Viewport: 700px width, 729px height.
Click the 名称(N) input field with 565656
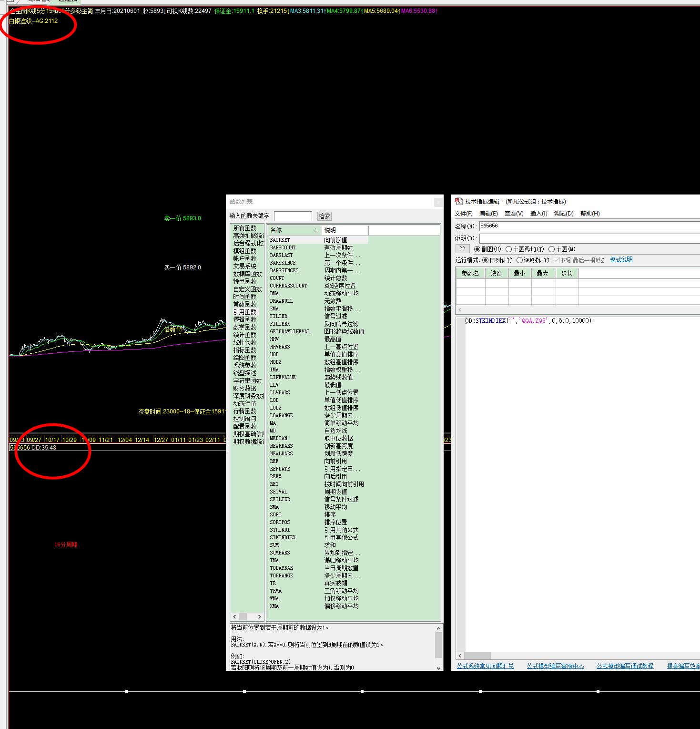pos(589,226)
